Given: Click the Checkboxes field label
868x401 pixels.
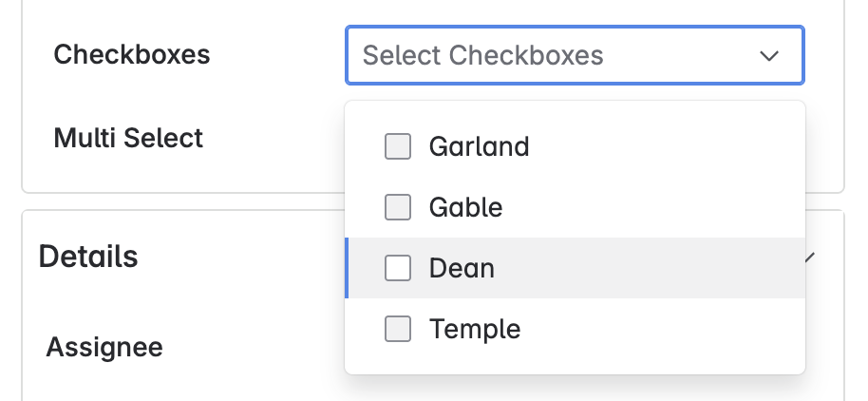Looking at the screenshot, I should tap(132, 54).
